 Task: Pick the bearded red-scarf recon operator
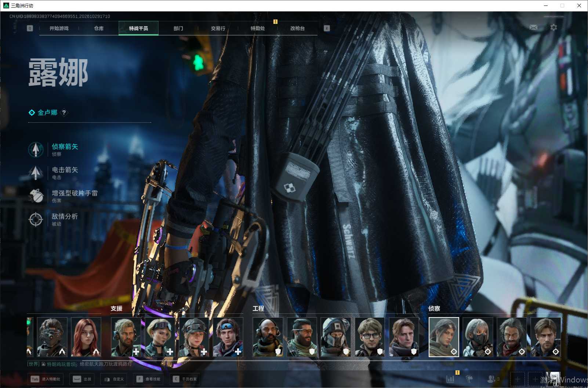512,337
